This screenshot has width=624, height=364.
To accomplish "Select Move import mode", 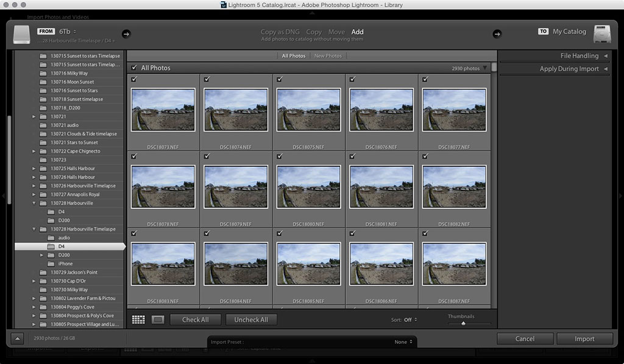I will pyautogui.click(x=336, y=32).
